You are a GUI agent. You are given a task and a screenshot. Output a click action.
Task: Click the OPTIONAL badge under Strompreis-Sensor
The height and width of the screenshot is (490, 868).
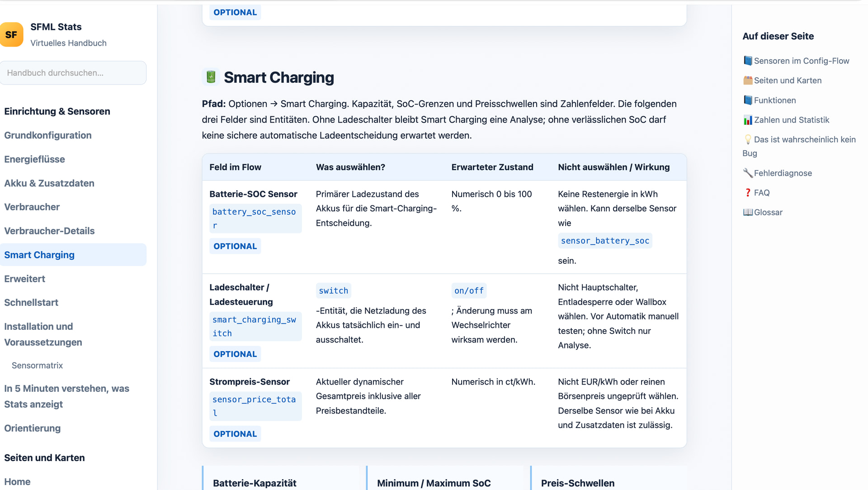235,434
